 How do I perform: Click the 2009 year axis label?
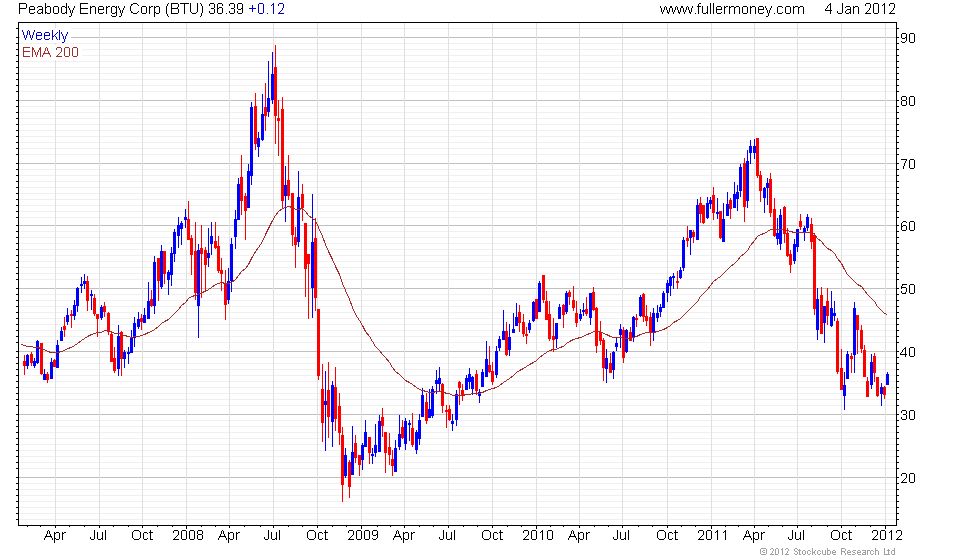point(362,536)
